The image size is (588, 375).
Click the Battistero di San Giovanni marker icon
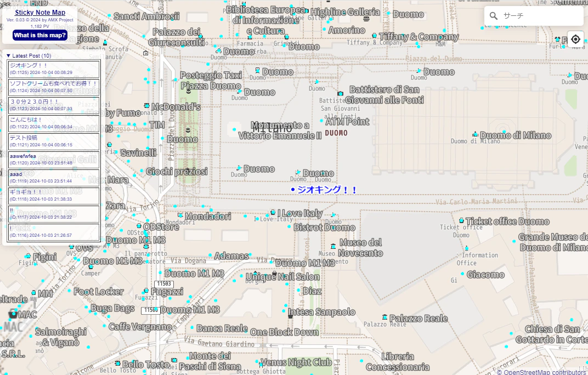340,93
